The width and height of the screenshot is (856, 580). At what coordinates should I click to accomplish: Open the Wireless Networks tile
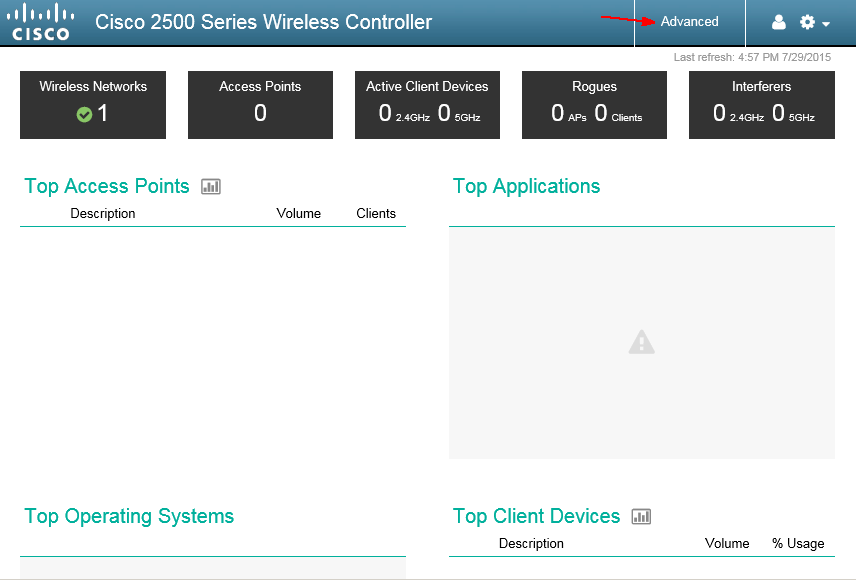coord(93,105)
